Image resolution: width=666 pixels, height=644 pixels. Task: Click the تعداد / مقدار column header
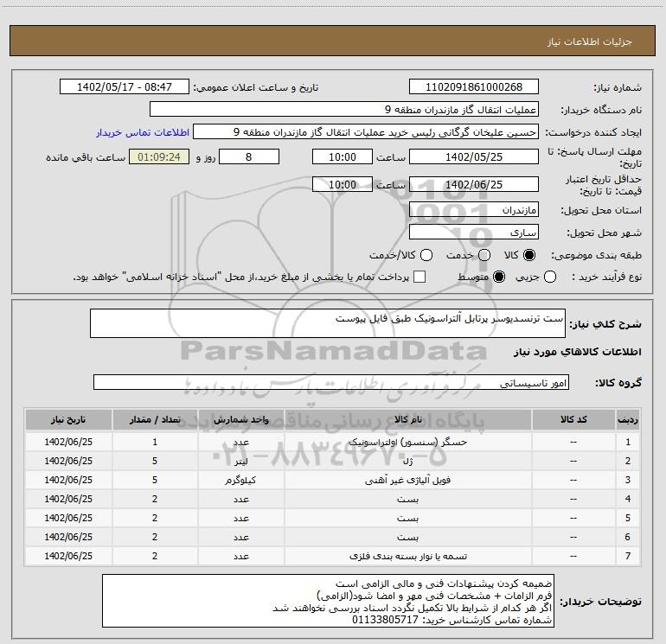pos(155,419)
